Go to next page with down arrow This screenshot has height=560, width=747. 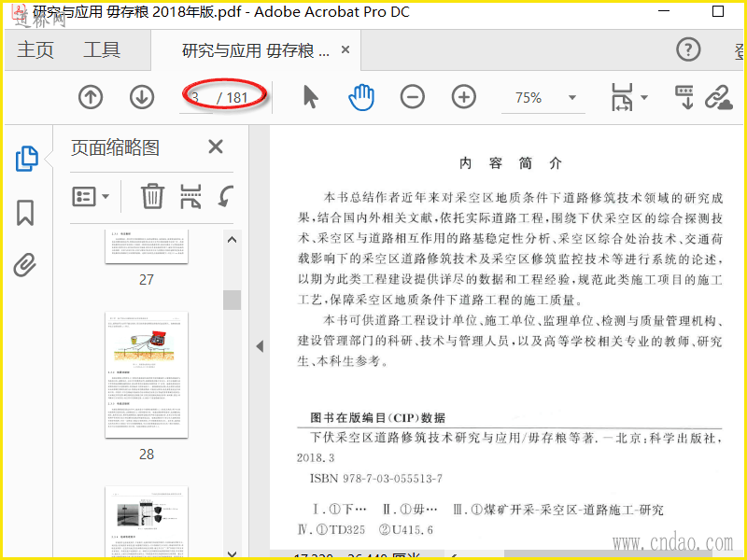tap(142, 98)
